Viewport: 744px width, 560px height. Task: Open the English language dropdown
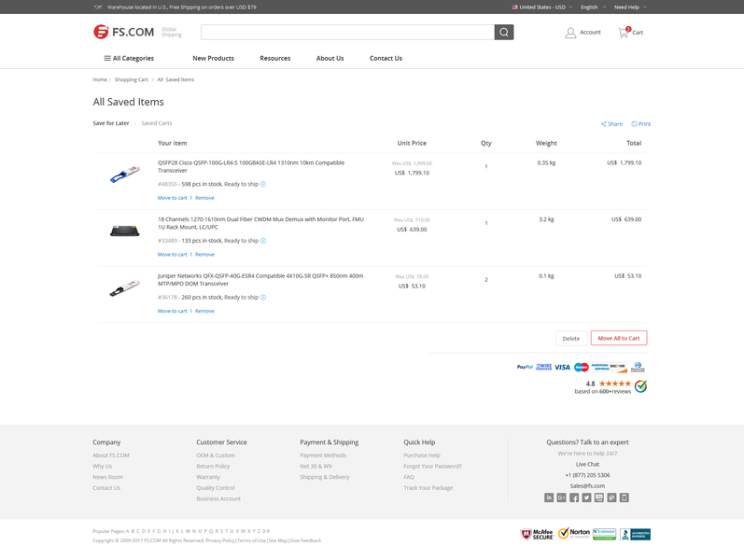coord(593,7)
